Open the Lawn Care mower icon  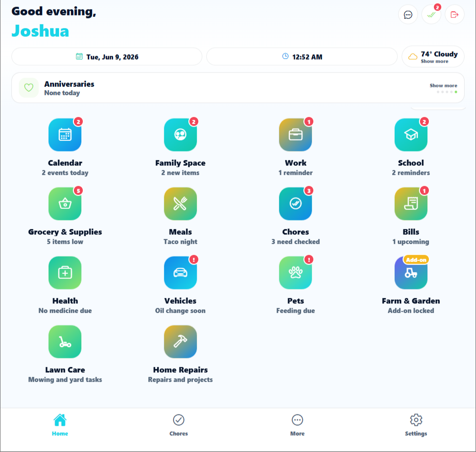point(65,341)
